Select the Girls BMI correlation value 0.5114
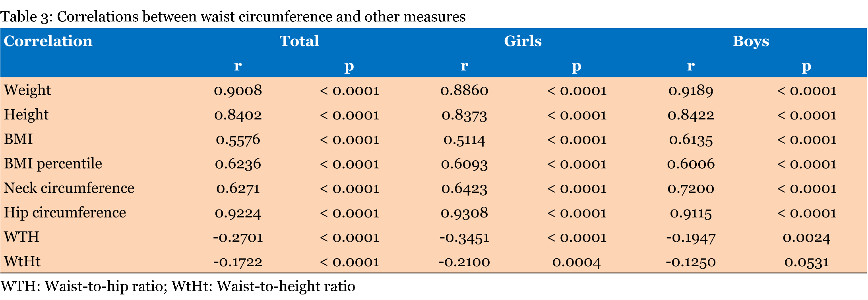868x300 pixels. pyautogui.click(x=464, y=140)
